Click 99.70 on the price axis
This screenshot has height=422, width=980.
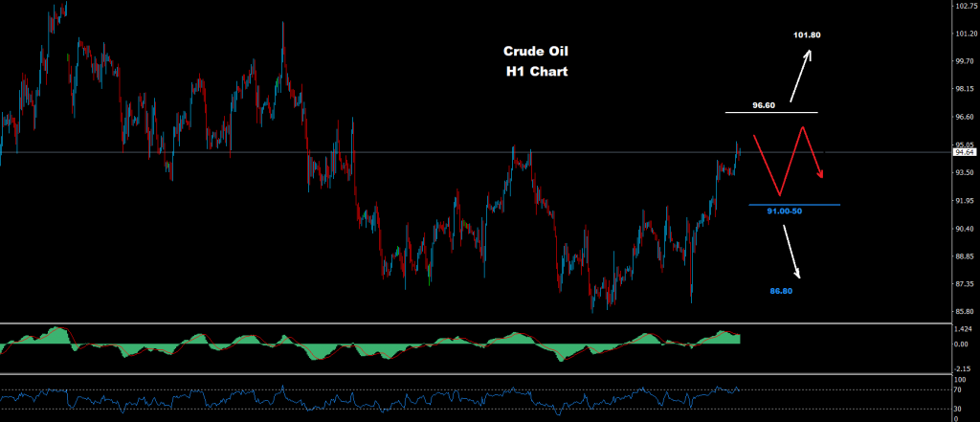point(965,61)
